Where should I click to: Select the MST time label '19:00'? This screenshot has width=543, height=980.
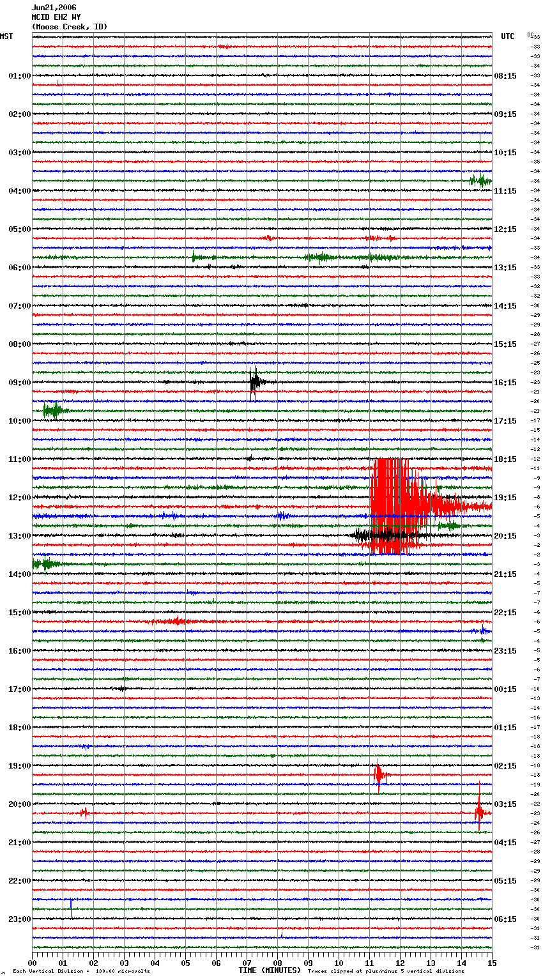(20, 766)
